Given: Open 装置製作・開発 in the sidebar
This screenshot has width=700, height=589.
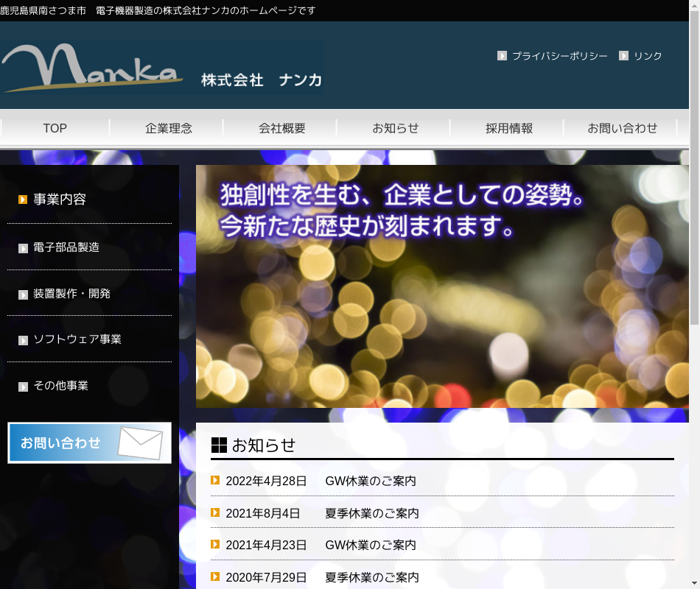Looking at the screenshot, I should tap(71, 294).
